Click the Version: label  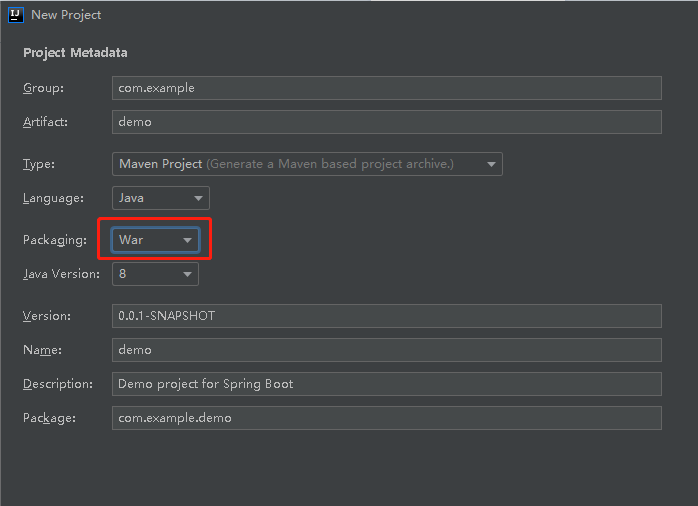(x=47, y=316)
